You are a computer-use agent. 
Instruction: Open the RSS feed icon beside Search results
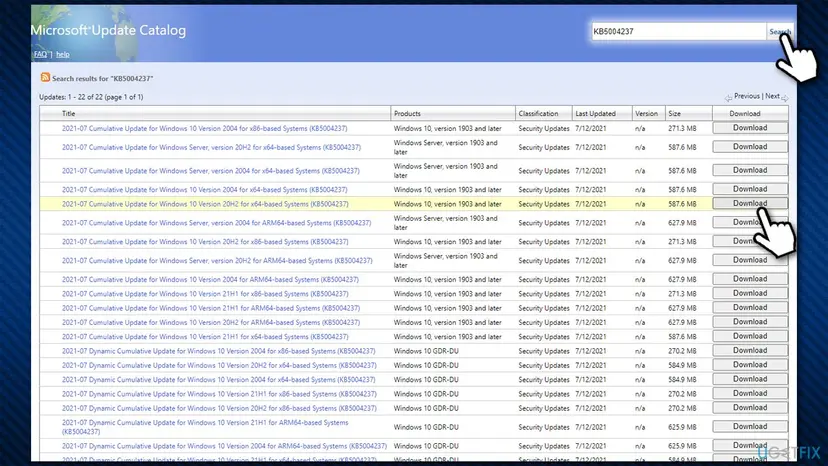[45, 77]
